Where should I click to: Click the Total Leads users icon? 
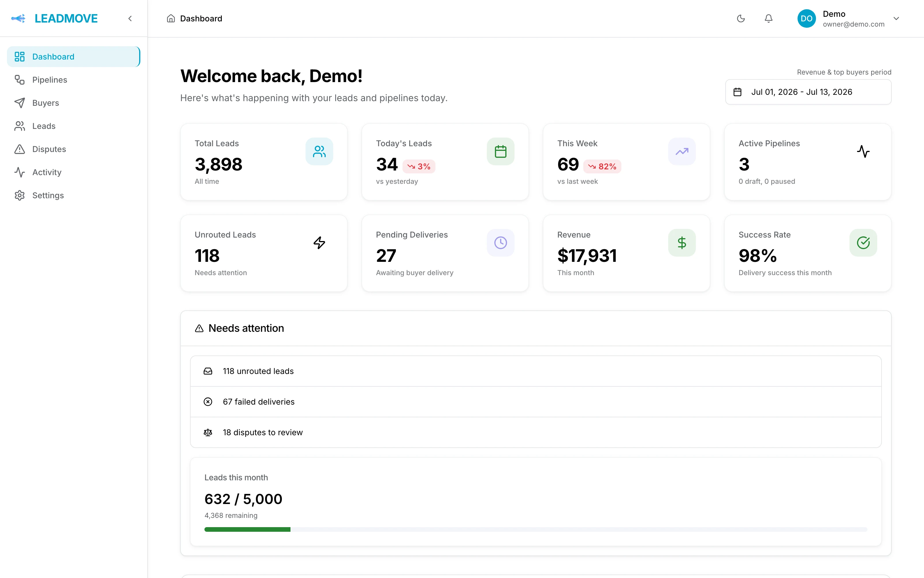click(x=319, y=151)
